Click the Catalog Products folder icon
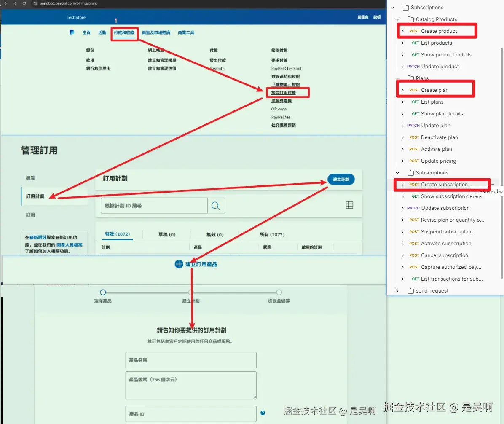Viewport: 504px width, 424px height. click(410, 19)
